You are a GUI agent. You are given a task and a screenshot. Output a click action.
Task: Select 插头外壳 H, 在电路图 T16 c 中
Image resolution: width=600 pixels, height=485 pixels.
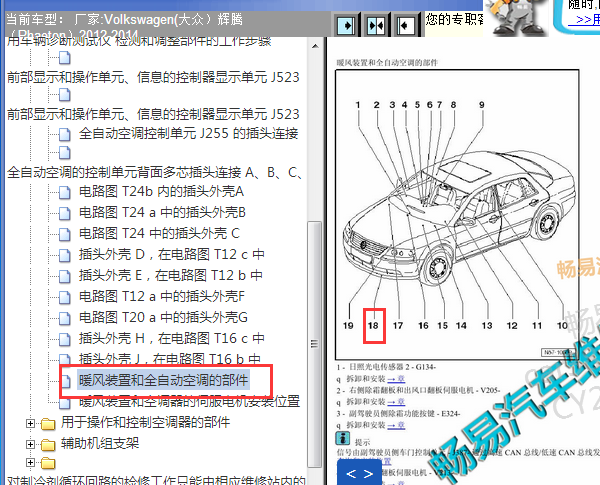[x=171, y=338]
